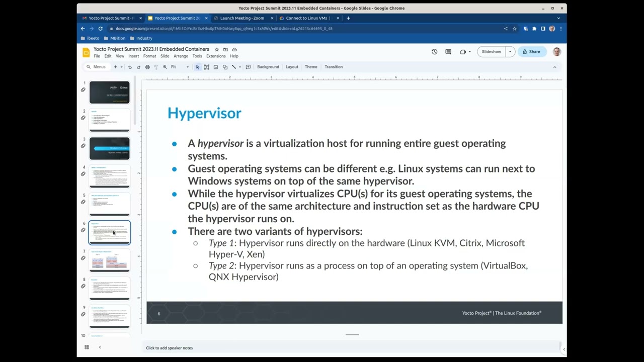View cloud document status icon
The image size is (644, 362).
tap(234, 49)
